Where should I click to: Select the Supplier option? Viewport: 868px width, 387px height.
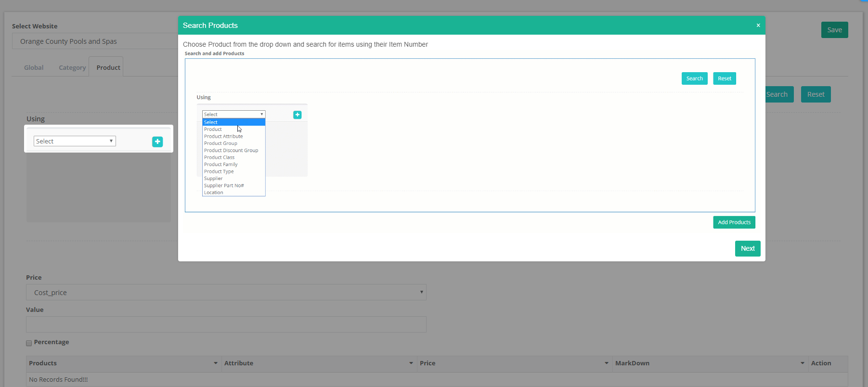point(233,179)
